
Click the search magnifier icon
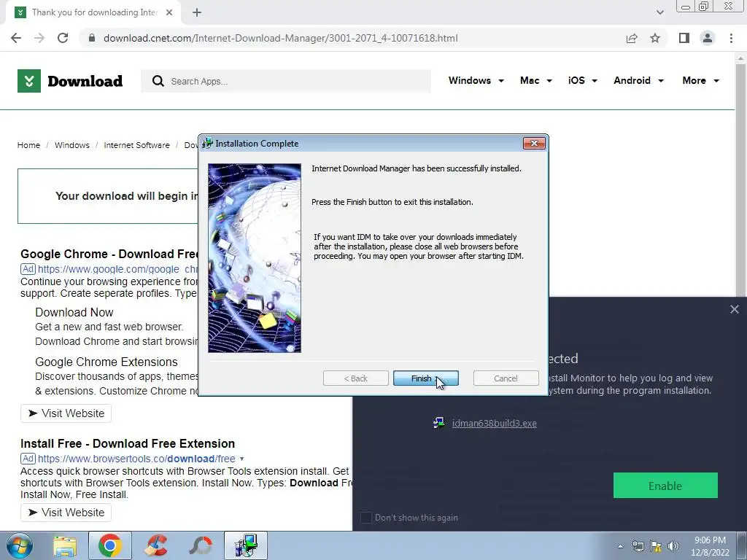[x=158, y=81]
